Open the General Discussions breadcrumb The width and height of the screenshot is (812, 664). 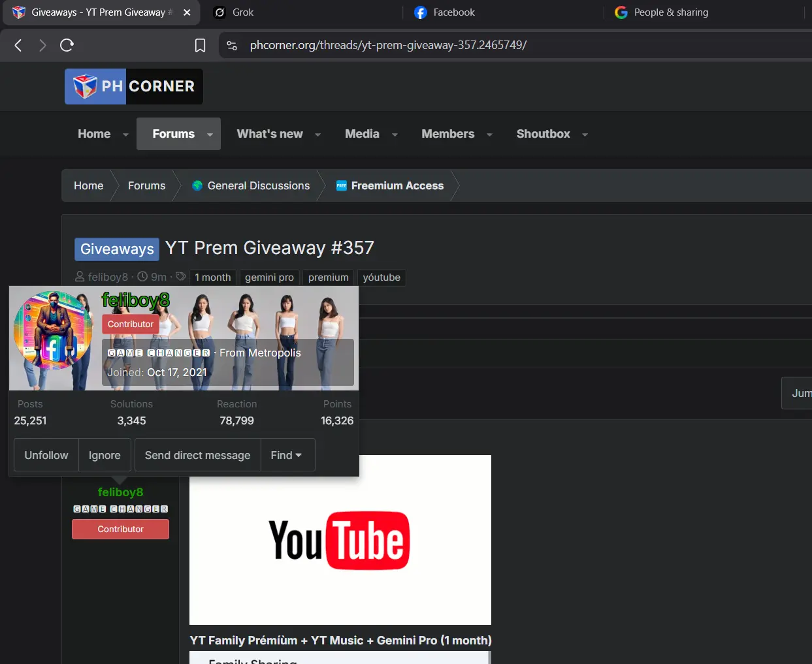click(259, 185)
